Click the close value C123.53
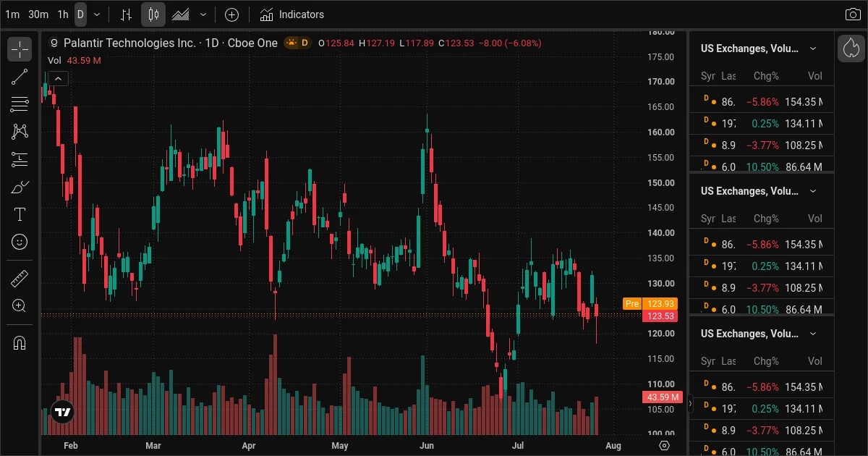Image resolution: width=868 pixels, height=456 pixels. (x=456, y=43)
